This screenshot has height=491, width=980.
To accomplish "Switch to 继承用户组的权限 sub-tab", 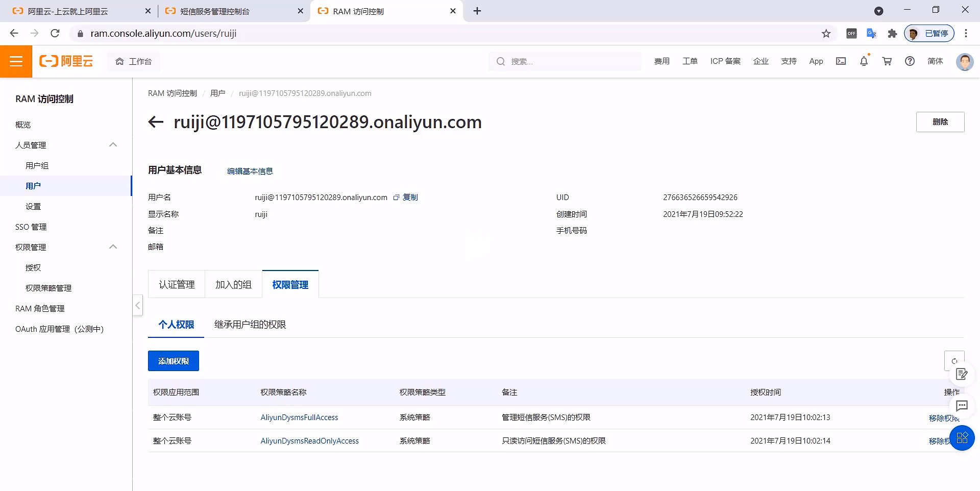I will click(x=250, y=325).
